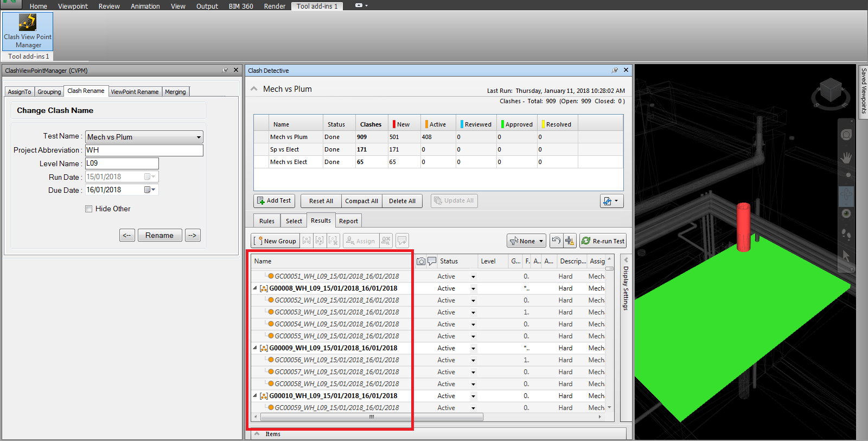Open the Test Name dropdown

(x=199, y=137)
